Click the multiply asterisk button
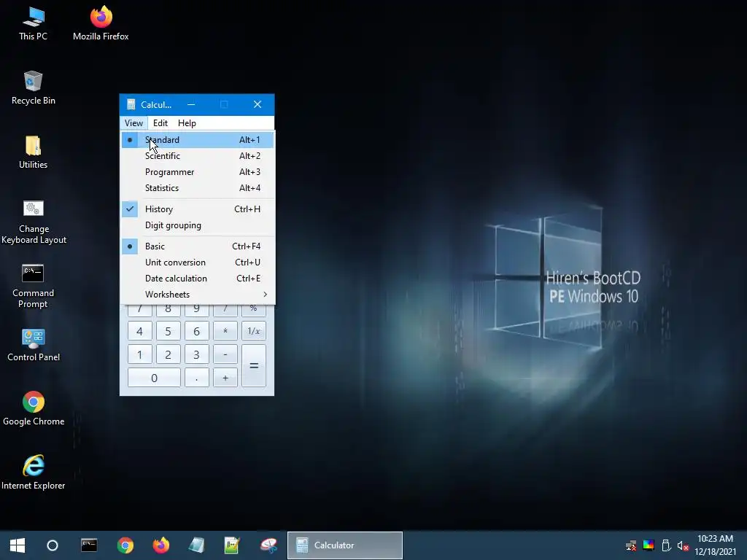 coord(225,331)
